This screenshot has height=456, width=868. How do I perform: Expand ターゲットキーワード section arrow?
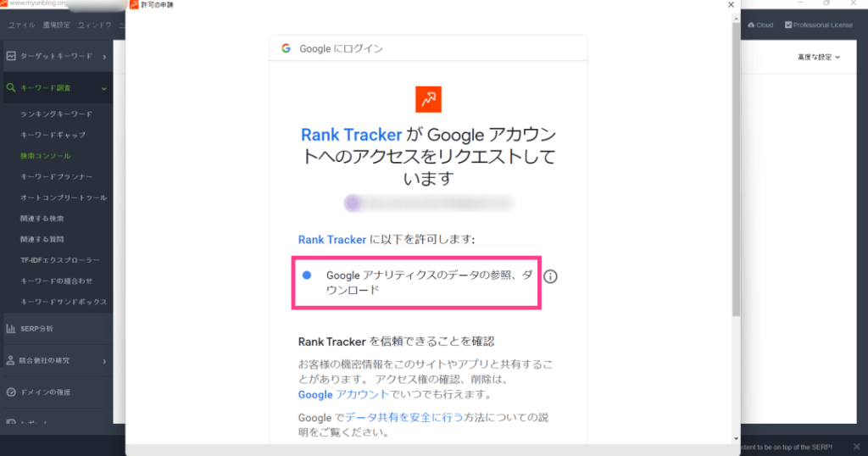[x=104, y=57]
